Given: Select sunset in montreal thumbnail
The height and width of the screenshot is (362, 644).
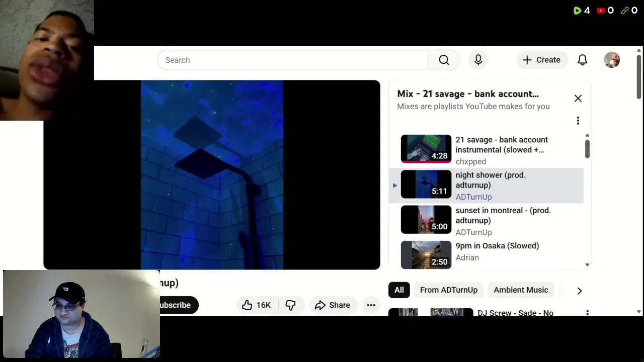Looking at the screenshot, I should [426, 219].
